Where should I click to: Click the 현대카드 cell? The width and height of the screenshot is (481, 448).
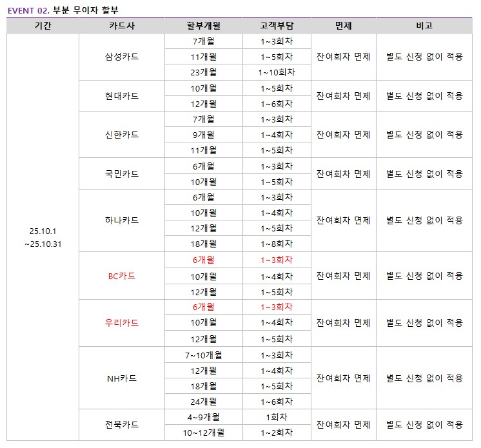pyautogui.click(x=122, y=96)
